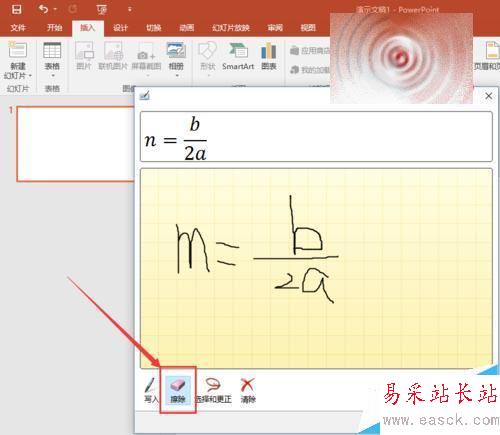Click the Undo arrow icon

[x=43, y=9]
